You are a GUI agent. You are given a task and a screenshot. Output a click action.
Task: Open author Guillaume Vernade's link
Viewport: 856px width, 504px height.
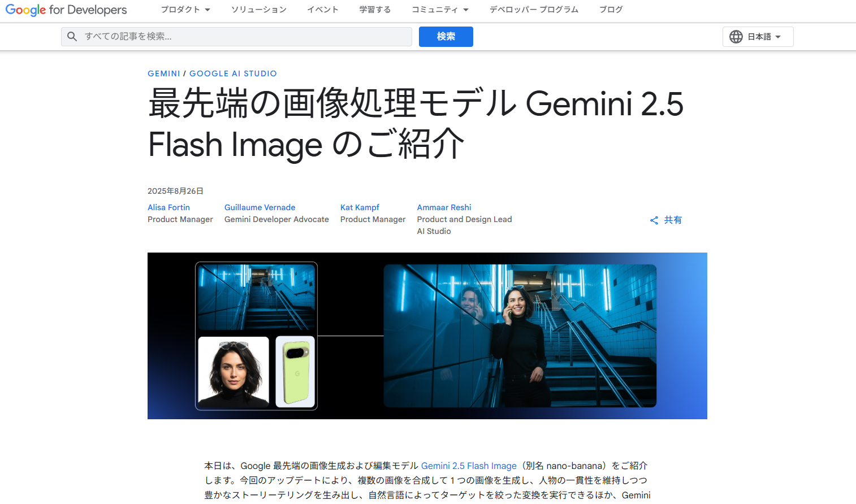(260, 207)
